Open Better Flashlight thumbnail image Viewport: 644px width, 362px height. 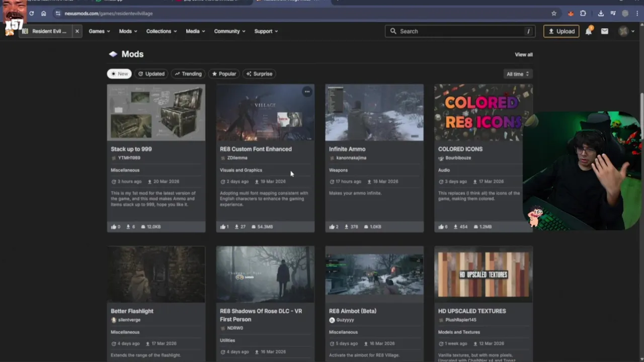pos(156,275)
